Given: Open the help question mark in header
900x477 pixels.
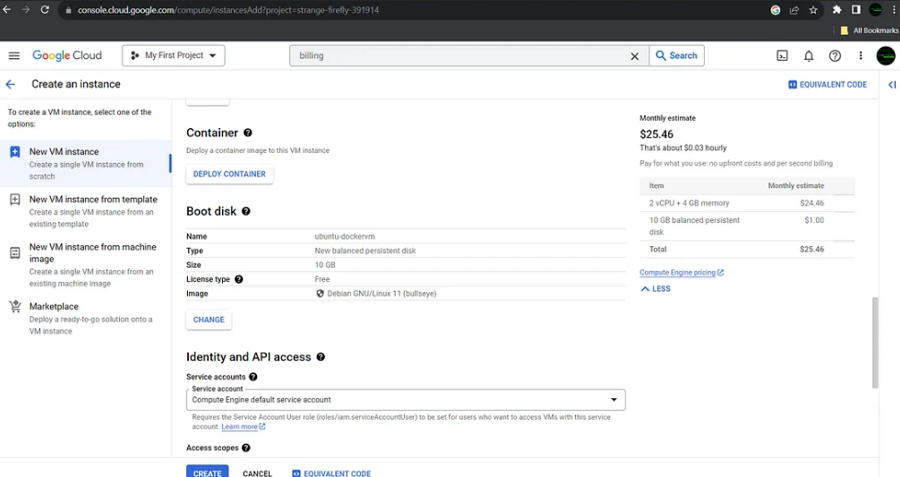Looking at the screenshot, I should click(x=835, y=56).
